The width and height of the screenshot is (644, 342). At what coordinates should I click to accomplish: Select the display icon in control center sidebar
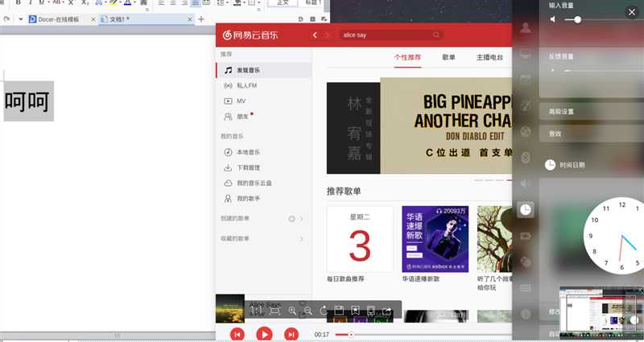pos(526,54)
